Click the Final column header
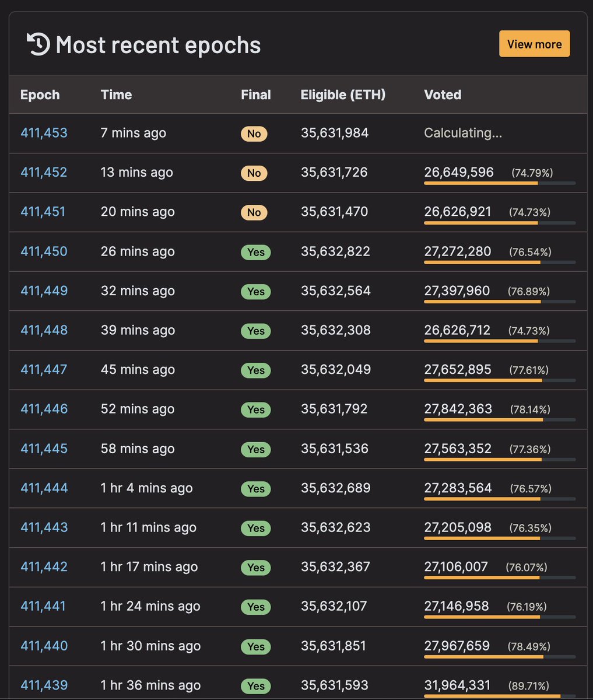The height and width of the screenshot is (700, 593). click(256, 94)
